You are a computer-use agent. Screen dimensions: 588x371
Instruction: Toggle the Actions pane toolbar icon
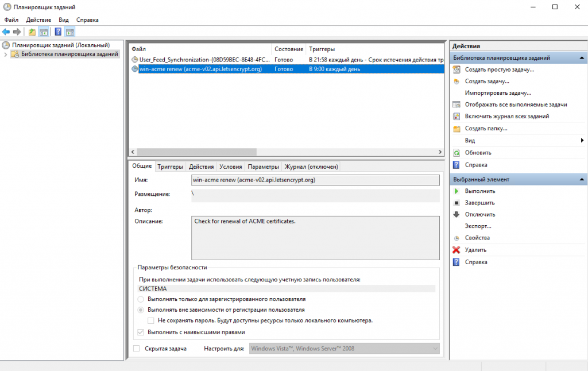(69, 32)
